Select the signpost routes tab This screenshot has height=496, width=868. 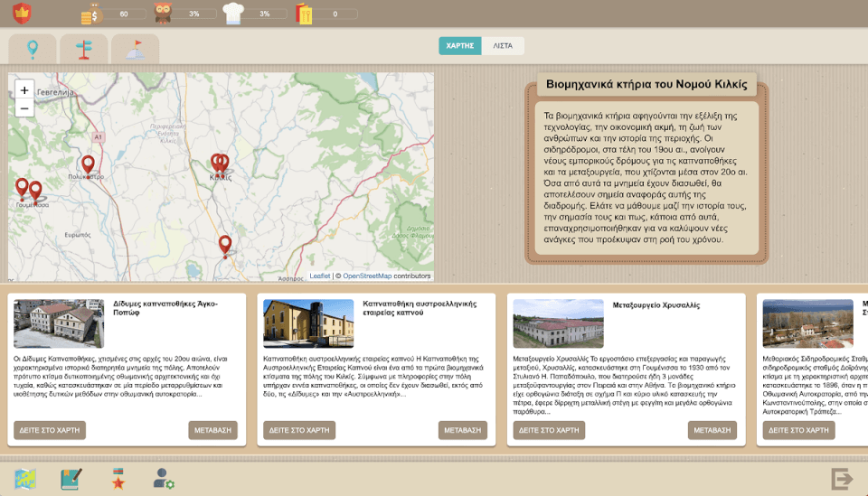tap(84, 49)
